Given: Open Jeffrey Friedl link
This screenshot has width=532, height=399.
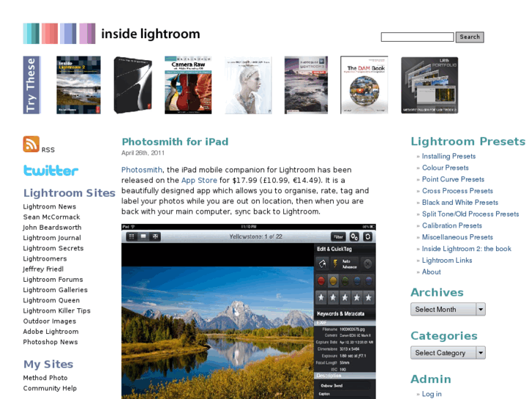Looking at the screenshot, I should click(x=43, y=269).
